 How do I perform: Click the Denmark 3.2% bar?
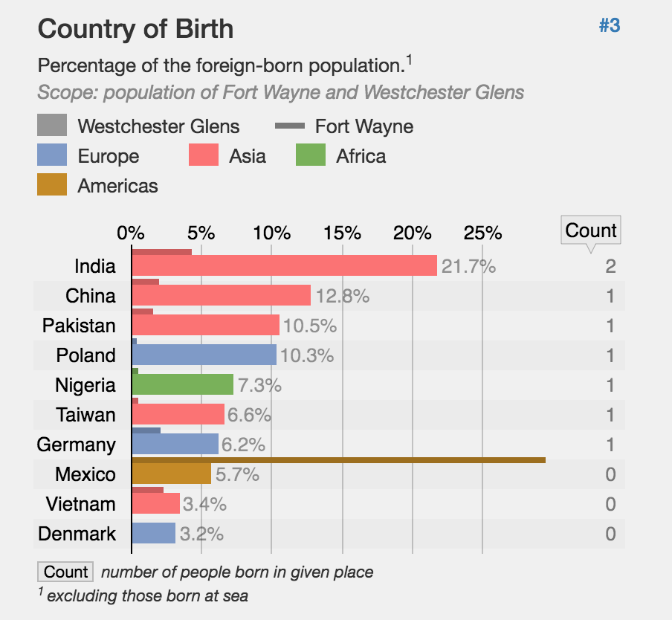(x=153, y=534)
